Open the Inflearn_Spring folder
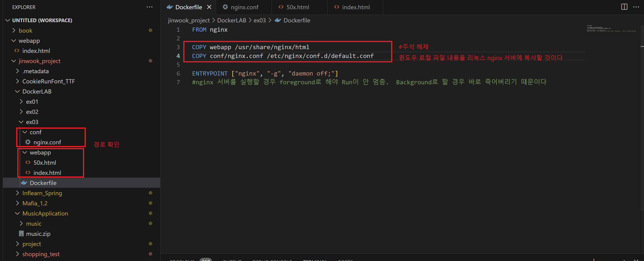644x261 pixels. (x=42, y=193)
